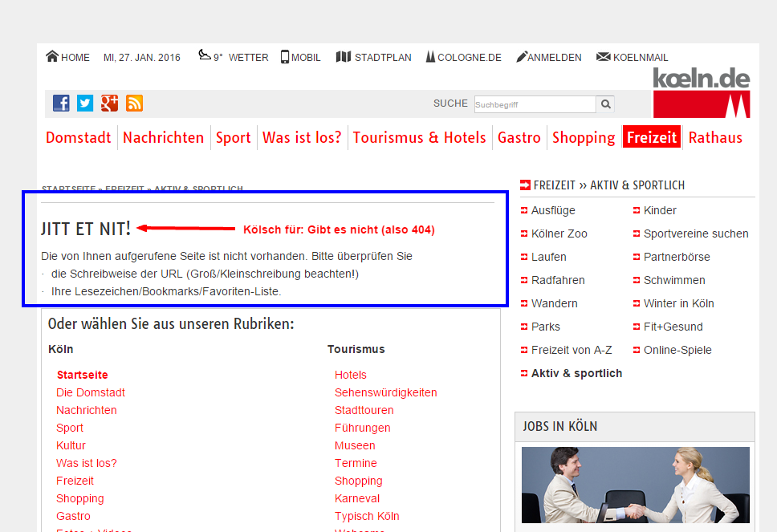This screenshot has height=532, width=777.
Task: Click the Twitter icon
Action: 84,103
